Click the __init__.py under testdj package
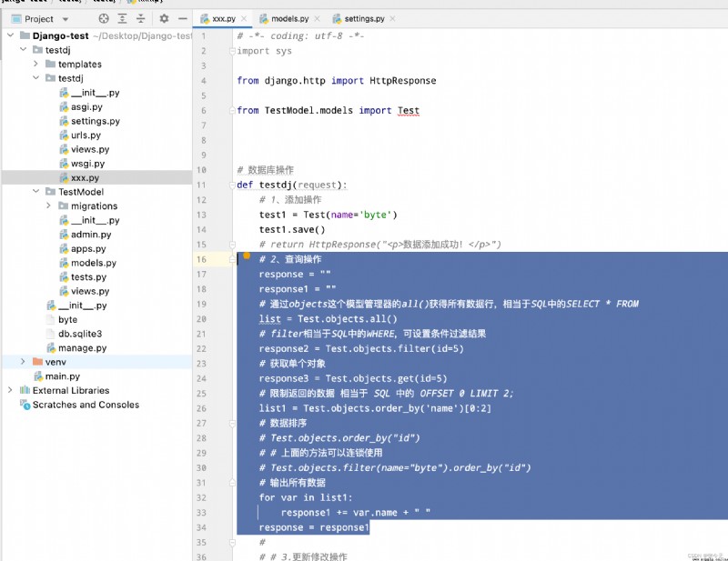 (95, 93)
